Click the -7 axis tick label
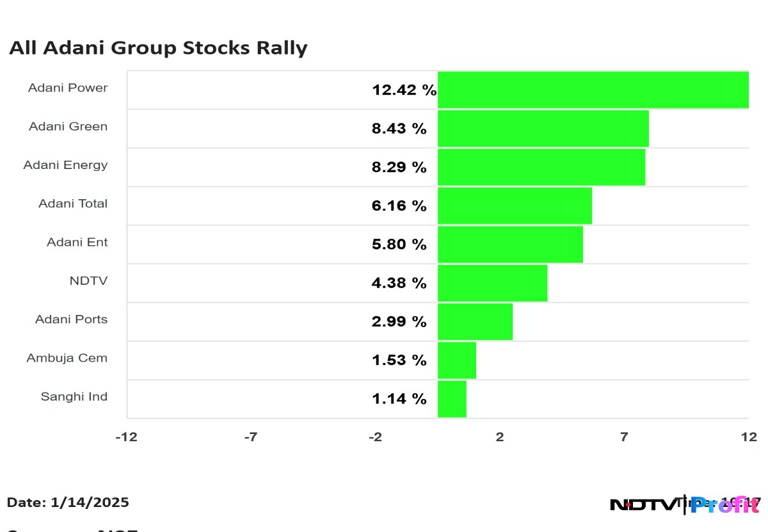Viewport: 768px width, 532px height. tap(251, 437)
